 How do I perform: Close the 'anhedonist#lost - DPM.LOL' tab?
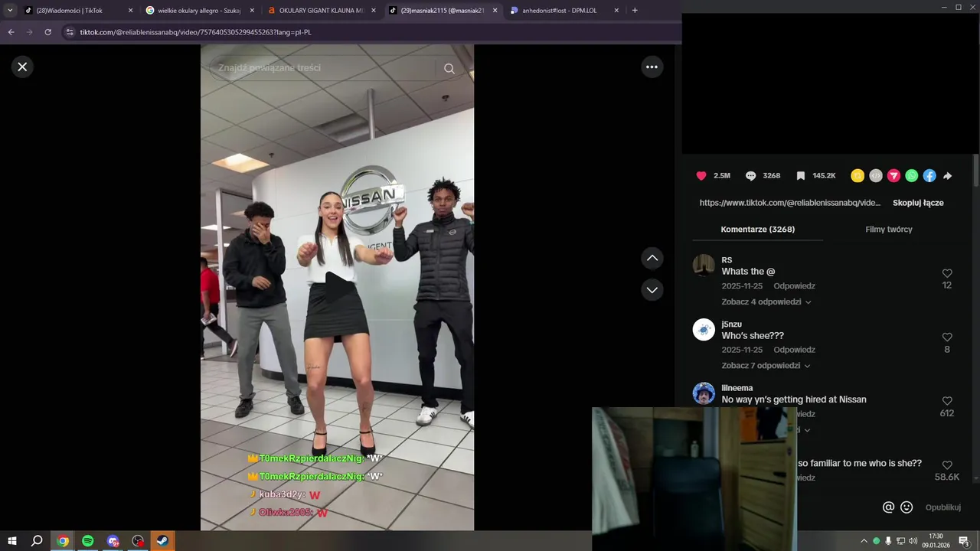pyautogui.click(x=616, y=11)
